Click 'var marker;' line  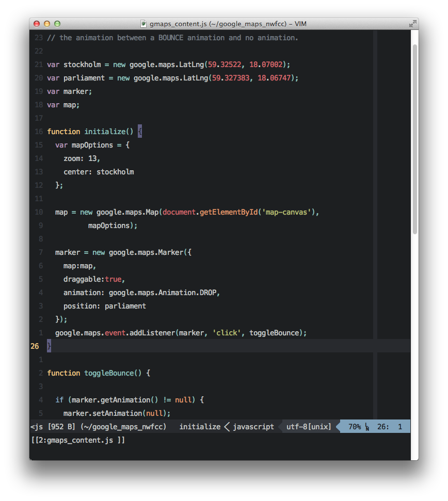pyautogui.click(x=69, y=91)
